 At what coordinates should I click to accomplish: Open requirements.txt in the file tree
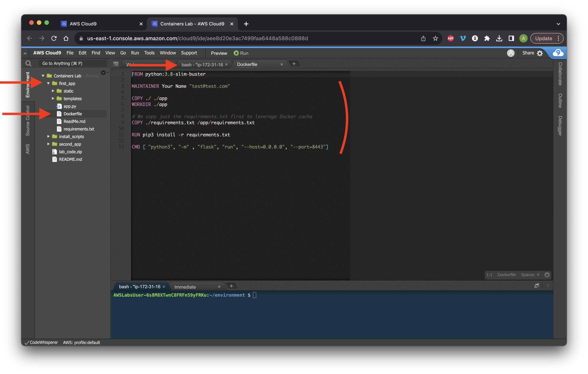coord(79,129)
